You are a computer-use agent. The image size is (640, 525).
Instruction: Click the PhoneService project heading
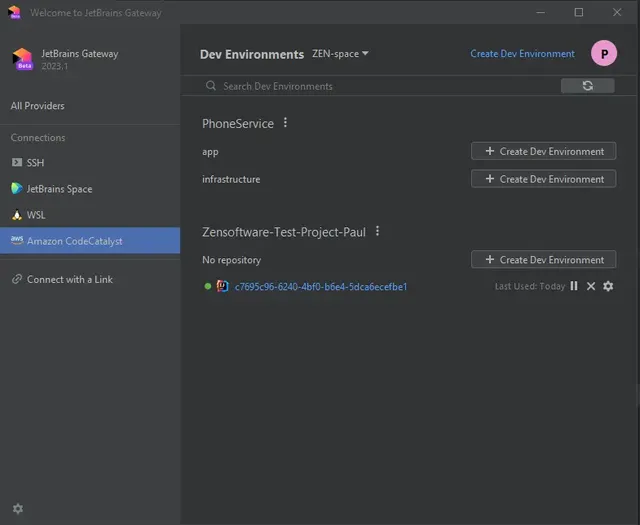coord(238,123)
